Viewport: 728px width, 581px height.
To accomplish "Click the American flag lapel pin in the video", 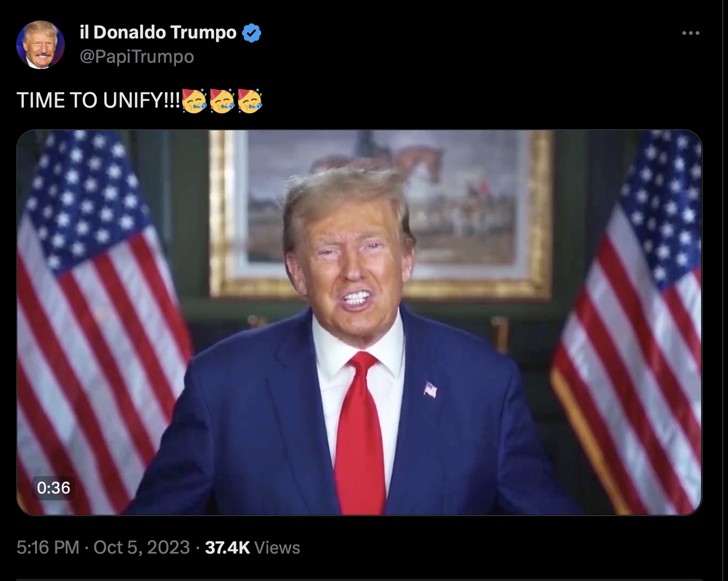I will [x=430, y=390].
